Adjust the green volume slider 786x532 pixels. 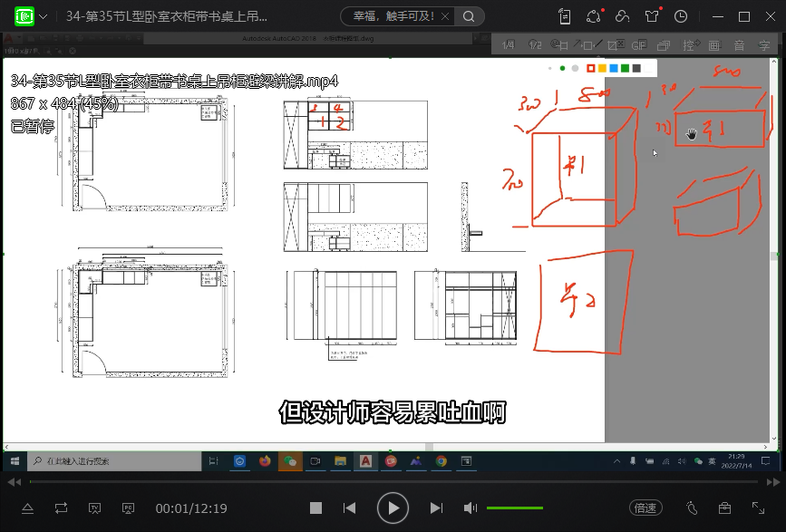coord(514,508)
